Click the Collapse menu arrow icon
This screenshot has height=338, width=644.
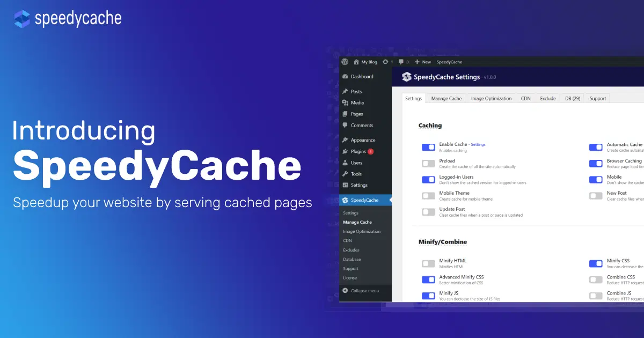click(x=345, y=291)
